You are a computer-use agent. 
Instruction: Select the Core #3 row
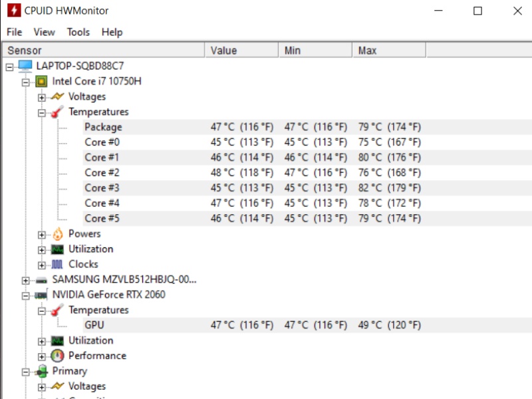[307, 188]
